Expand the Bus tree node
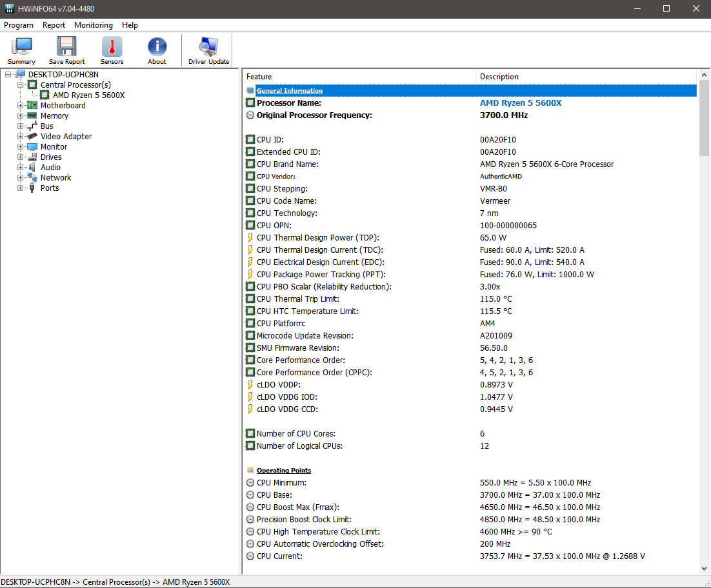Screen dimensions: 711x588 20,126
